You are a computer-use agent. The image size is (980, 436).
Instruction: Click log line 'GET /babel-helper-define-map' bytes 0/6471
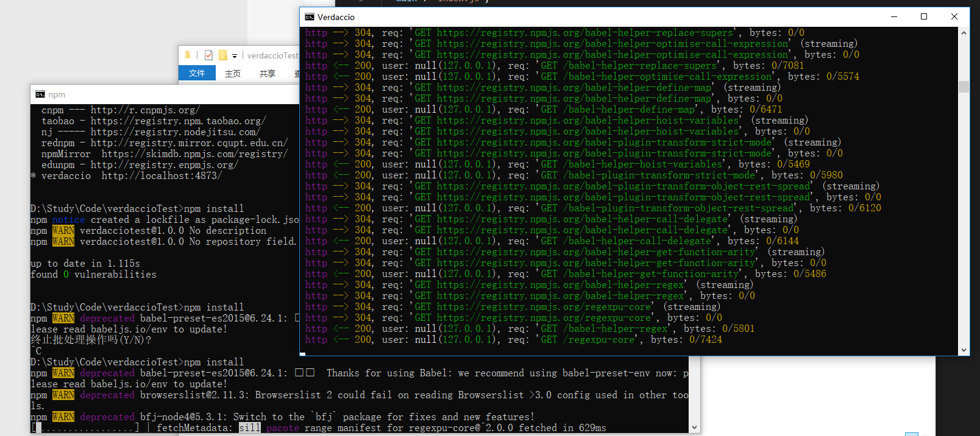tap(544, 110)
